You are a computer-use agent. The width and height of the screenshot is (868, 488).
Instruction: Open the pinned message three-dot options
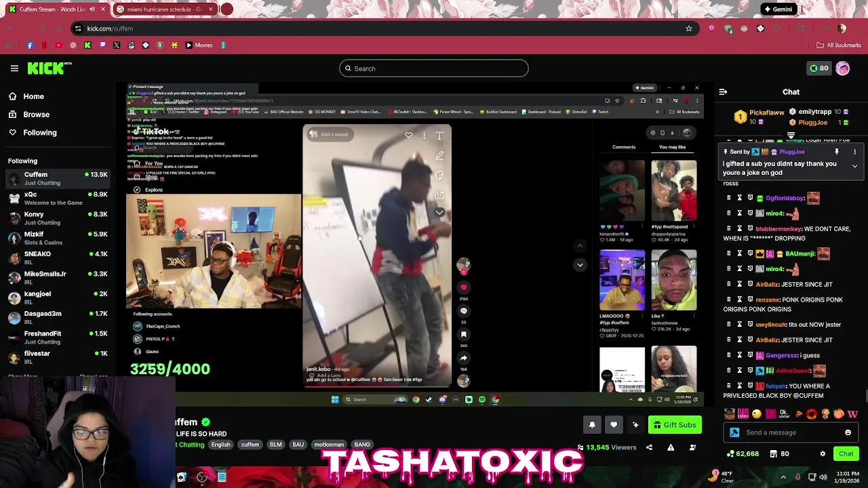(x=854, y=152)
